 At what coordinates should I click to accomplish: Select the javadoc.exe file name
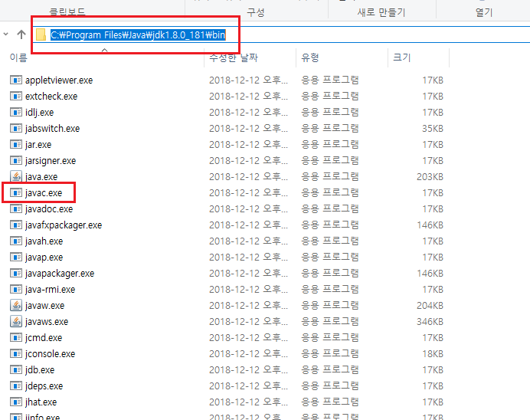point(49,209)
